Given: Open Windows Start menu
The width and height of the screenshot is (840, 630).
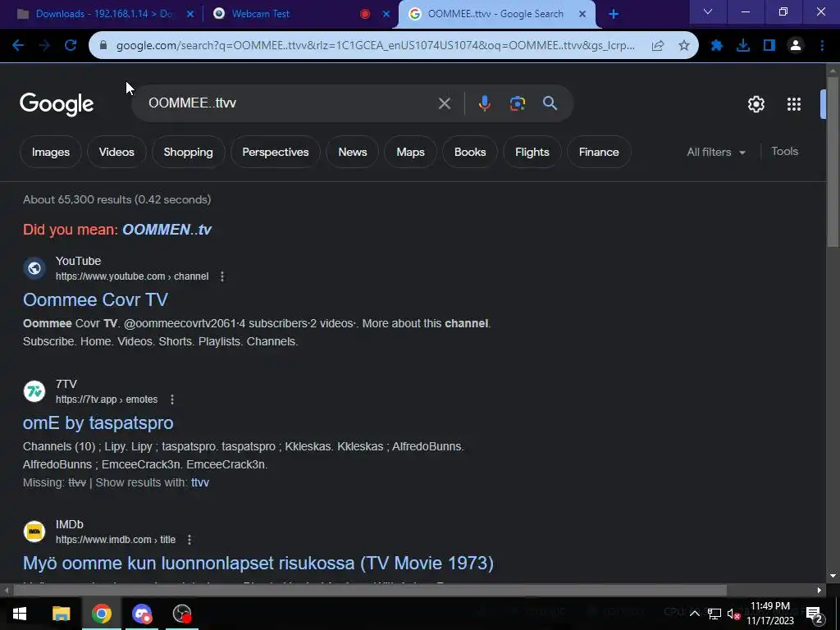Looking at the screenshot, I should (x=20, y=614).
